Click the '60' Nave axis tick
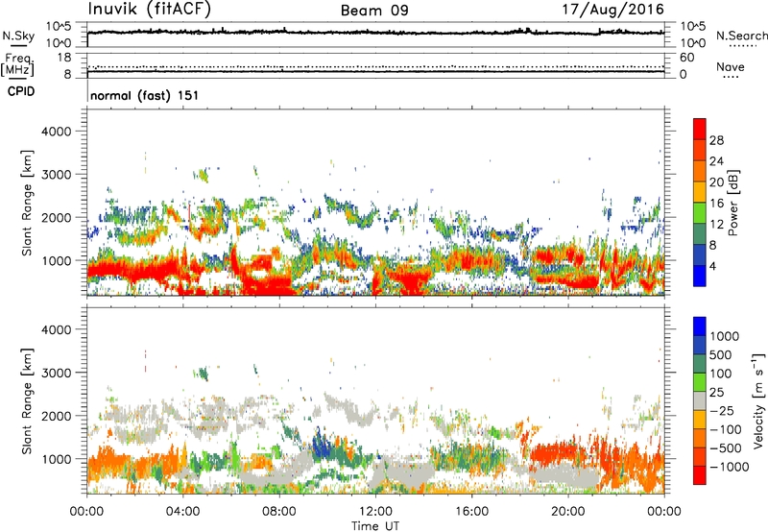 [x=687, y=58]
